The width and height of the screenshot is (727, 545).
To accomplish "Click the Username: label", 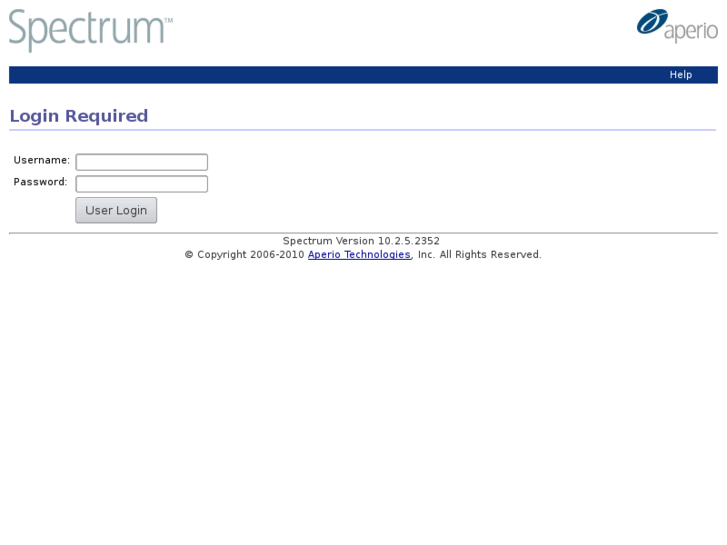I will [42, 160].
